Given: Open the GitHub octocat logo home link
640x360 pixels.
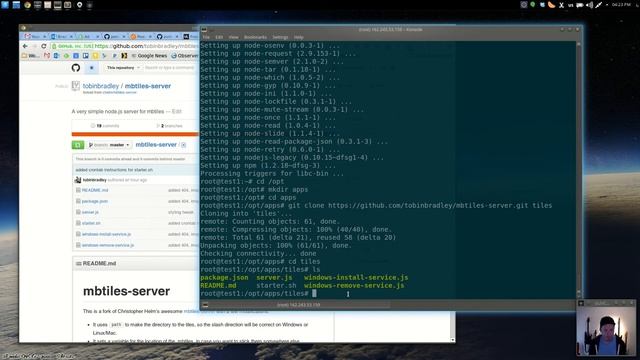Looking at the screenshot, I should tap(76, 68).
